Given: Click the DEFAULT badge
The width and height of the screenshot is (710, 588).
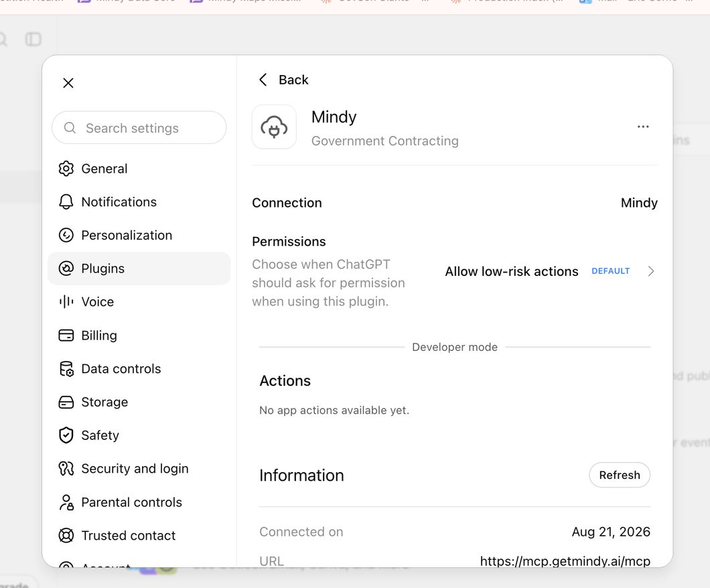Looking at the screenshot, I should point(610,271).
